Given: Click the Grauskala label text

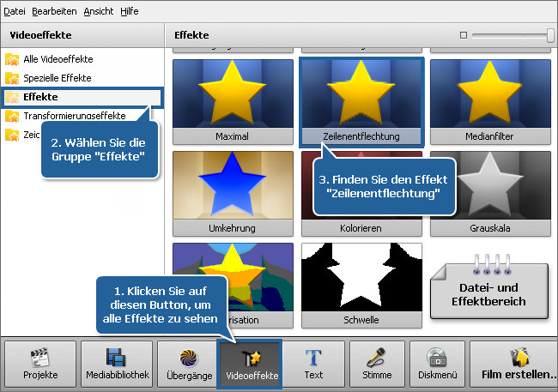Looking at the screenshot, I should tap(490, 228).
